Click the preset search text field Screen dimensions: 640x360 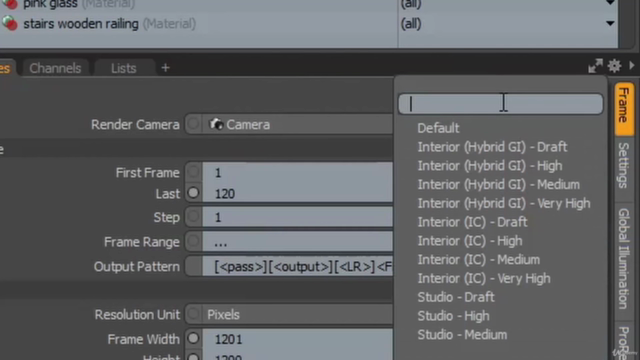(500, 104)
